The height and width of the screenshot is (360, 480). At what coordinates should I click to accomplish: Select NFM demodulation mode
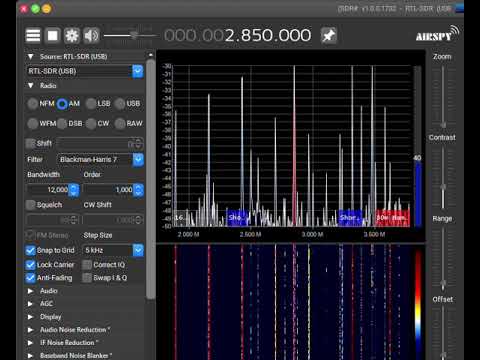pyautogui.click(x=33, y=104)
